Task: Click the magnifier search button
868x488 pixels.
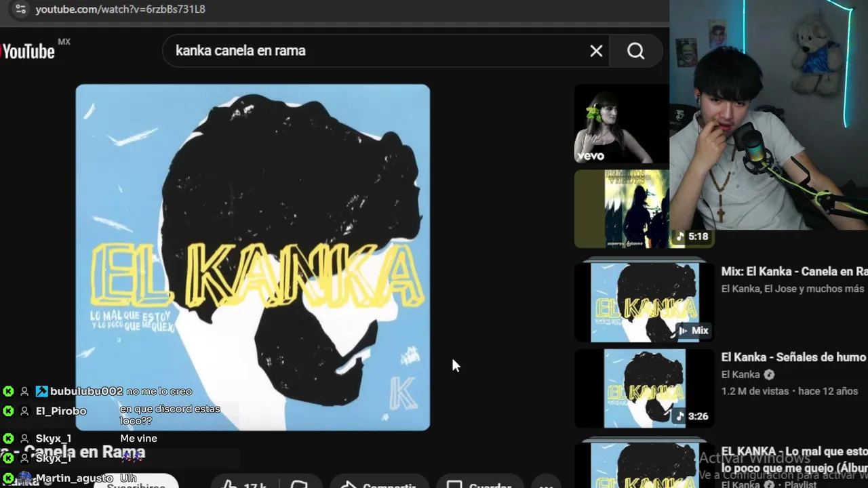Action: click(x=635, y=51)
